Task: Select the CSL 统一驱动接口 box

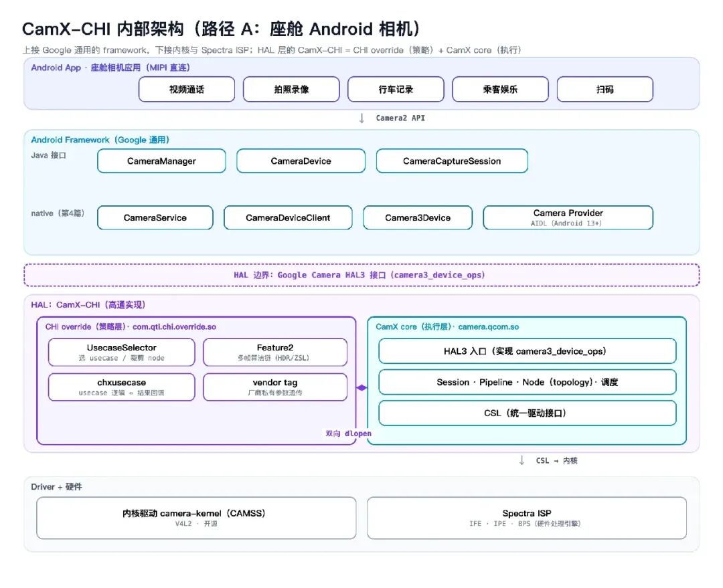Action: pyautogui.click(x=528, y=413)
